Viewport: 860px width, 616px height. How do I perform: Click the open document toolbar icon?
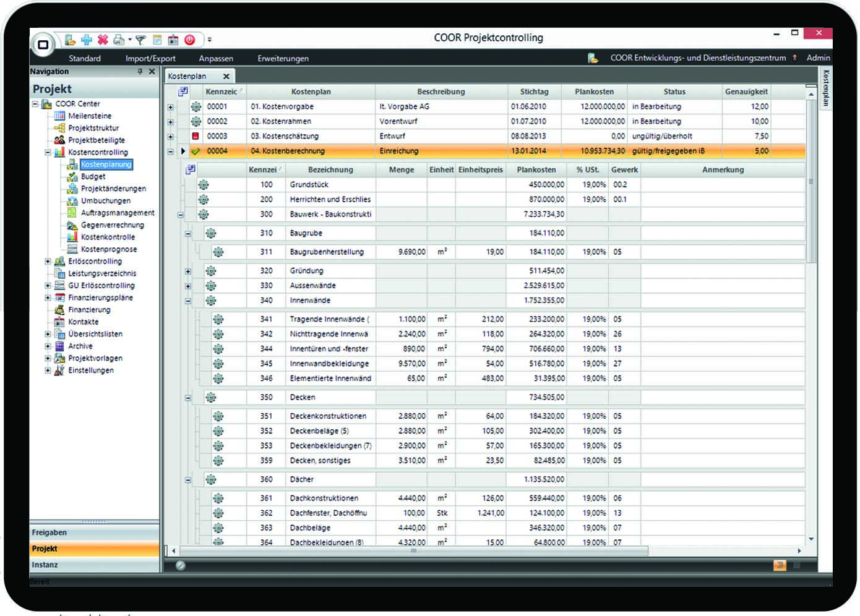(70, 40)
